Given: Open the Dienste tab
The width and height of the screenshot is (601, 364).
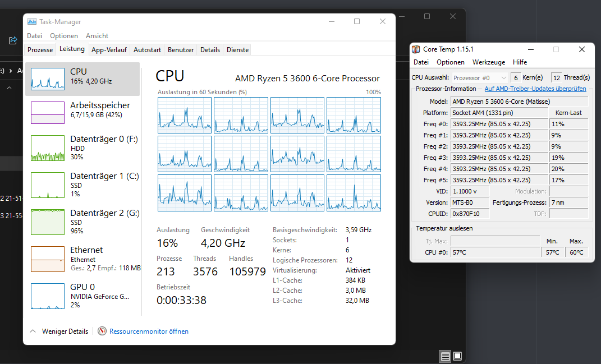Looking at the screenshot, I should tap(237, 49).
